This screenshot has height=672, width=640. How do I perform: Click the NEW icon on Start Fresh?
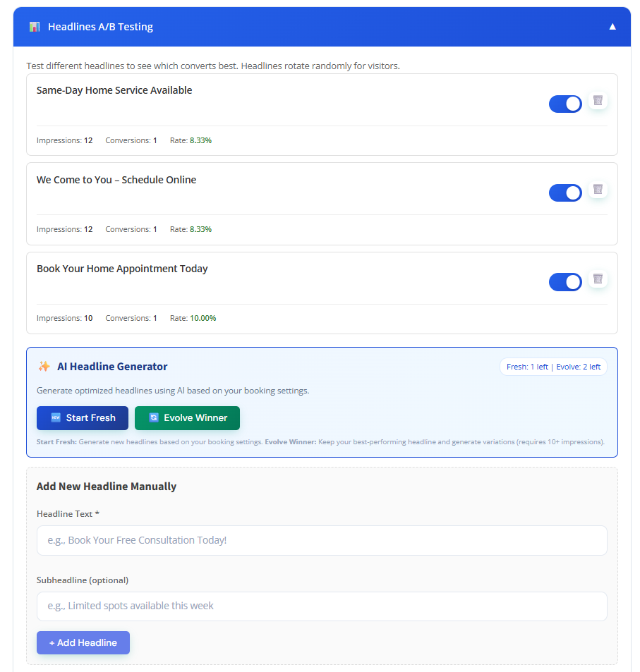pyautogui.click(x=56, y=418)
